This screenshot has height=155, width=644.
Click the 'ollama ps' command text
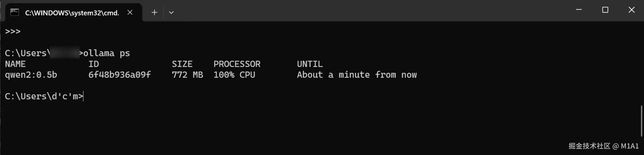point(107,53)
